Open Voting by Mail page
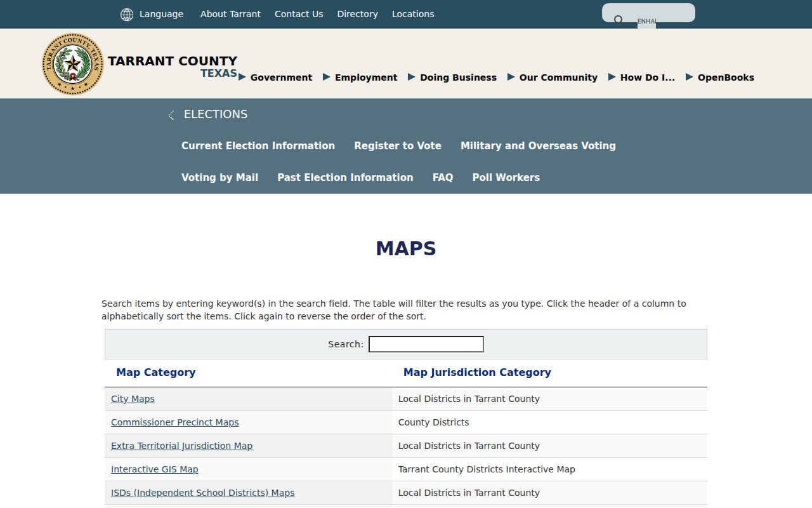812x508 pixels. 219,177
